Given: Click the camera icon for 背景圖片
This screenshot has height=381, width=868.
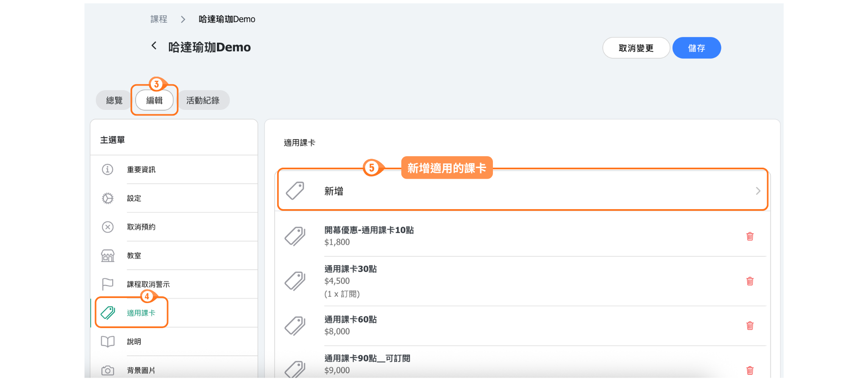Looking at the screenshot, I should 108,370.
